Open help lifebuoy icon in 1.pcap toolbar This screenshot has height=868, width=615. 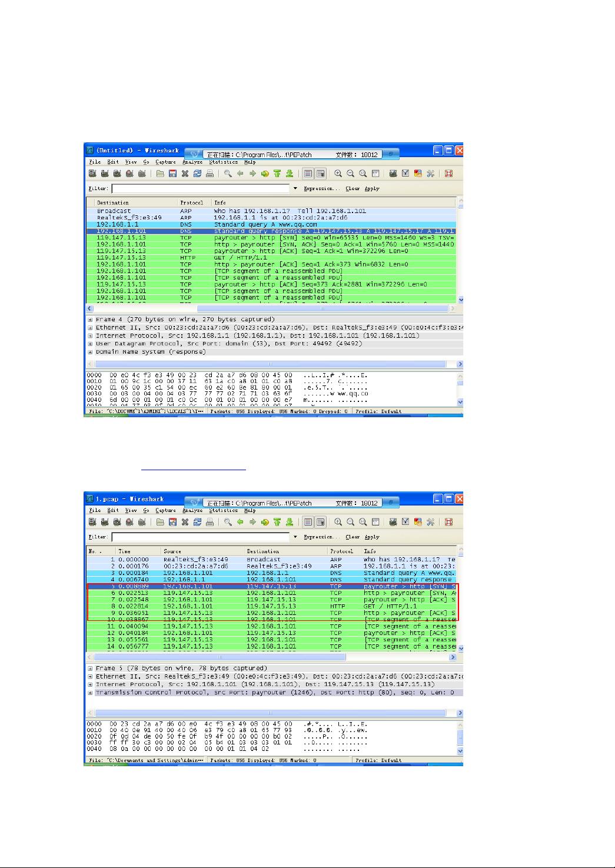coord(448,522)
